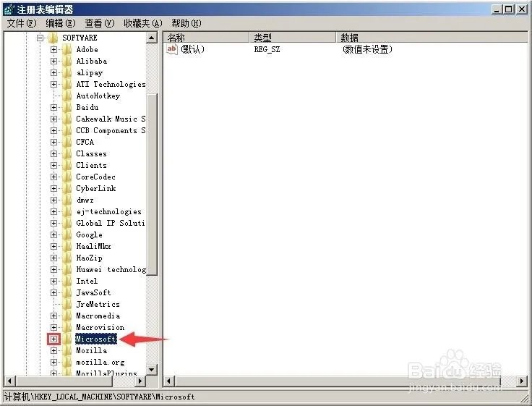
Task: Click the 数据 column header
Action: coord(432,38)
